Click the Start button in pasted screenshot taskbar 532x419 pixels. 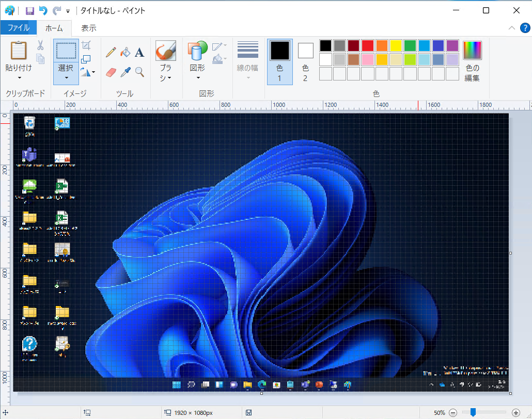[x=177, y=384]
